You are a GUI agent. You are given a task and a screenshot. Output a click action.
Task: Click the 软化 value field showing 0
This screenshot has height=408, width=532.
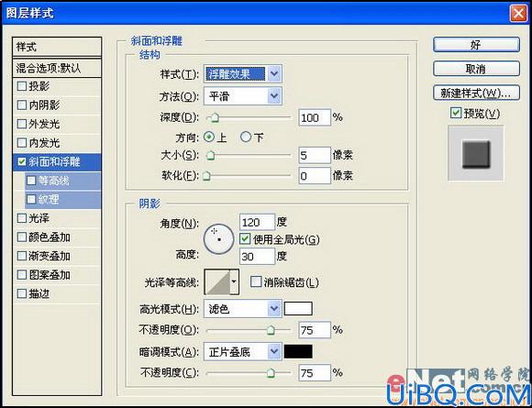pos(315,176)
